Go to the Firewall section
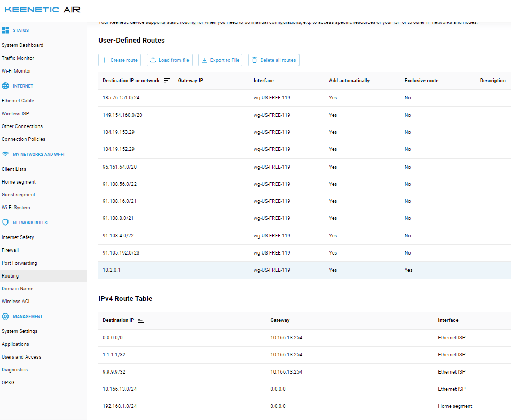 point(10,250)
